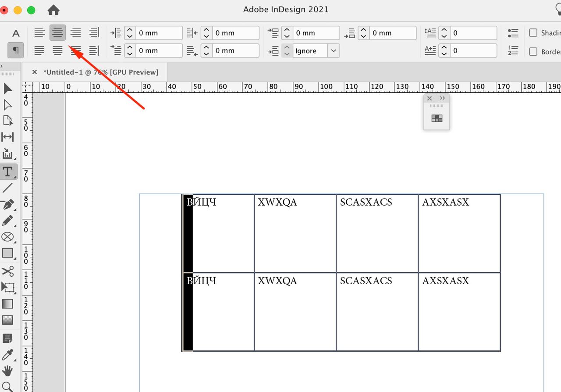Screen dimensions: 561x392
Task: Select the Ellipse Frame tool
Action: [8, 237]
